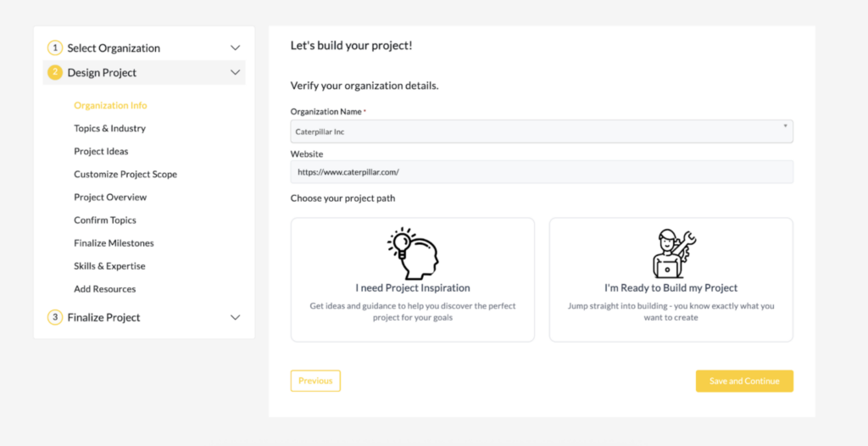This screenshot has width=868, height=446.
Task: Click the Save and Continue button
Action: tap(744, 382)
